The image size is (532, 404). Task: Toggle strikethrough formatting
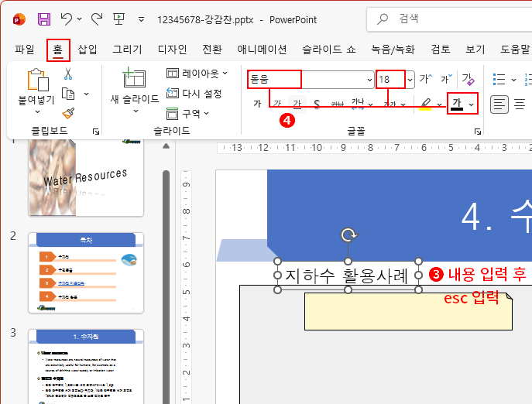tap(338, 104)
